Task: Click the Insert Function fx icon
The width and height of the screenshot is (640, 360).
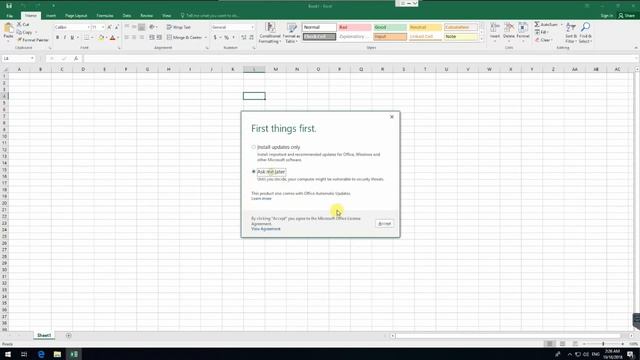Action: pos(76,59)
